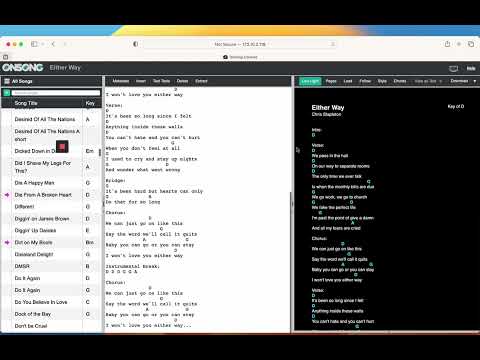Click the Safari address bar
The image size is (480, 360).
(240, 44)
